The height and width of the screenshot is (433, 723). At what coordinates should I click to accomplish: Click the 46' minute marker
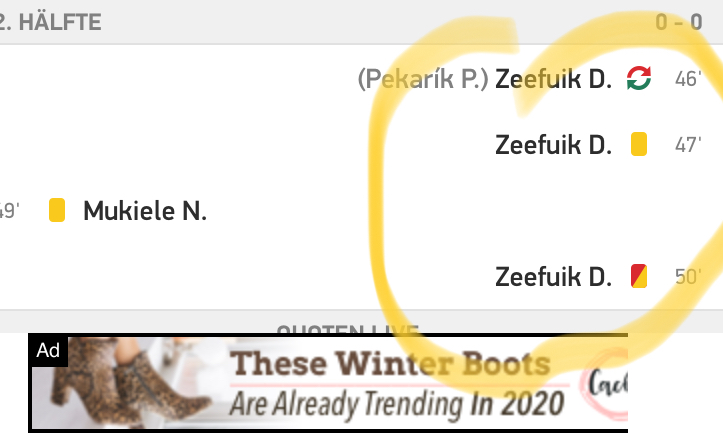point(688,79)
